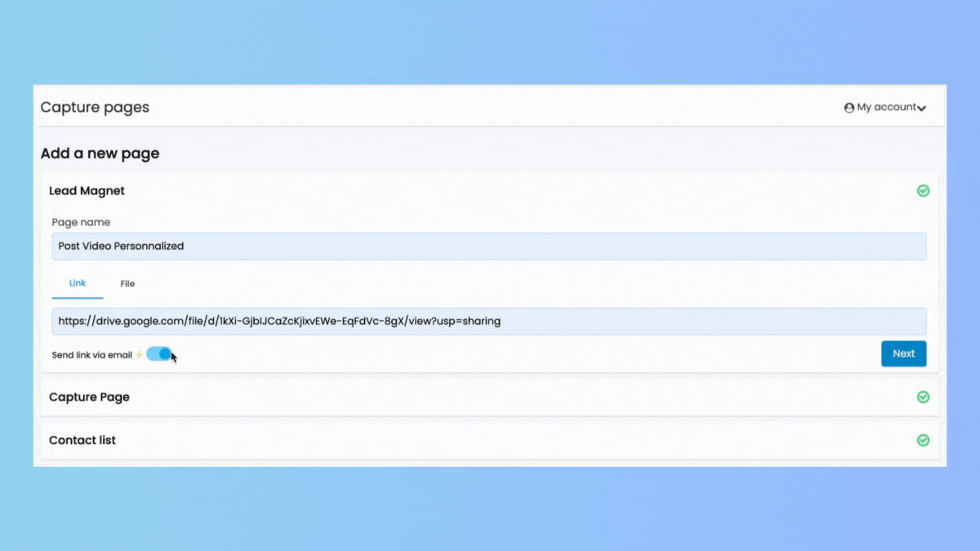Viewport: 980px width, 551px height.
Task: Click the green checkmark on Capture Page
Action: (923, 398)
